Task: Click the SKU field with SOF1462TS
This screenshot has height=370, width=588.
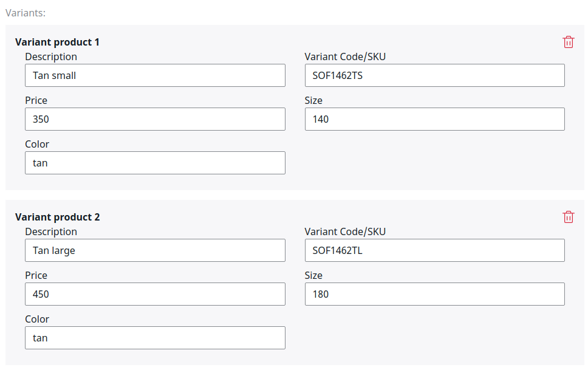Action: tap(434, 75)
